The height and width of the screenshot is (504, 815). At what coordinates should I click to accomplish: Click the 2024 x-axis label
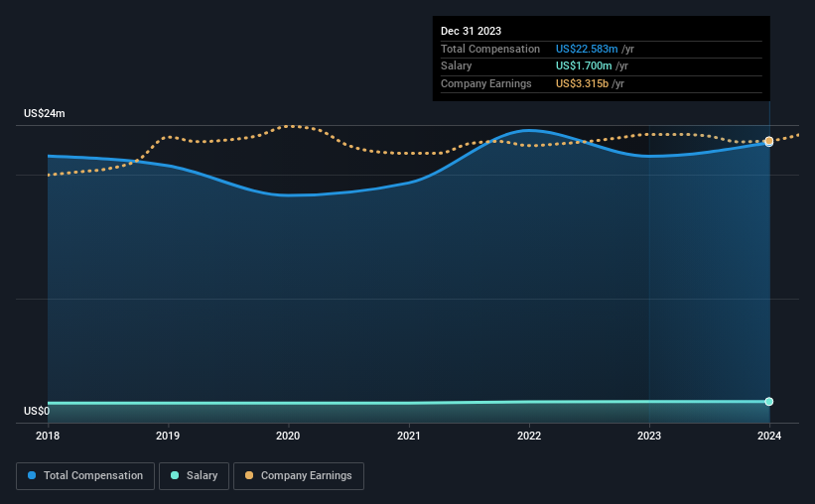point(769,436)
